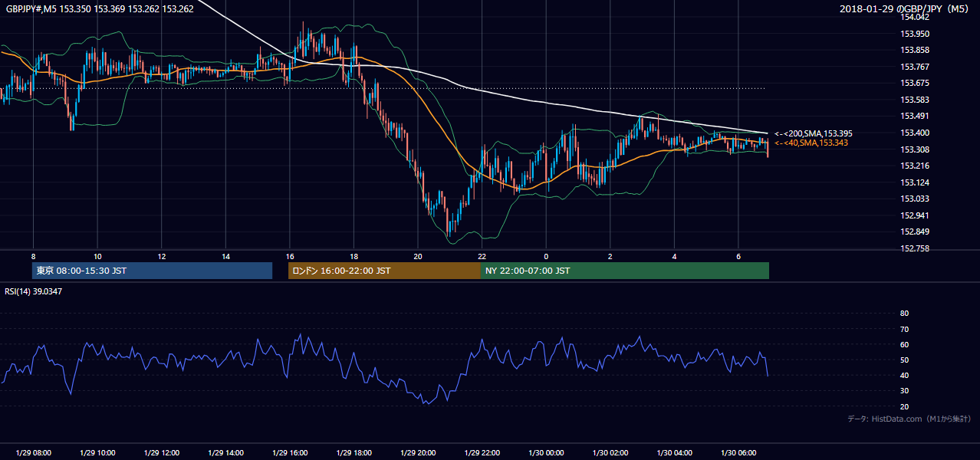Click hour 22 on price chart axis
Viewport: 980px width, 460px height.
[x=482, y=256]
